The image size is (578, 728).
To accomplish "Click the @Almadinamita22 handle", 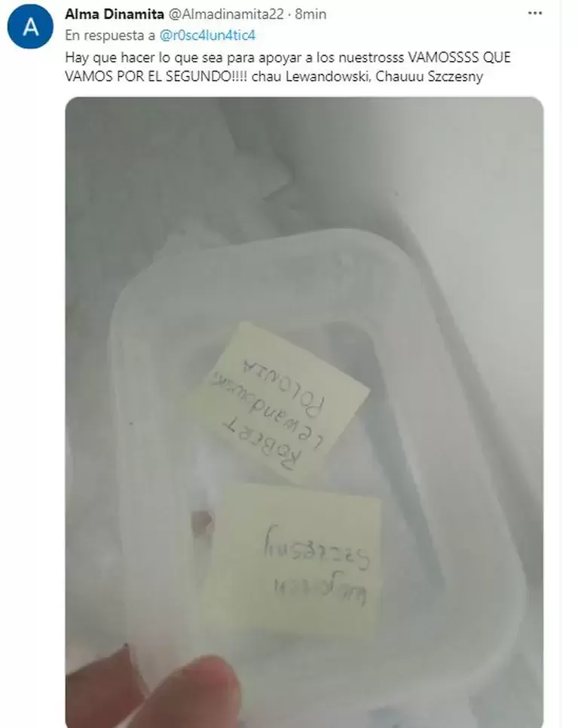I will click(225, 14).
